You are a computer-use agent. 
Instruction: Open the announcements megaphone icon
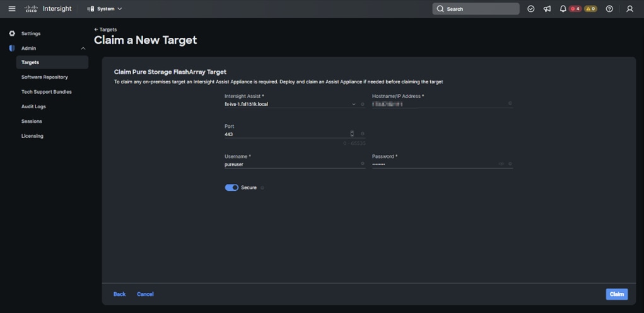pos(547,9)
